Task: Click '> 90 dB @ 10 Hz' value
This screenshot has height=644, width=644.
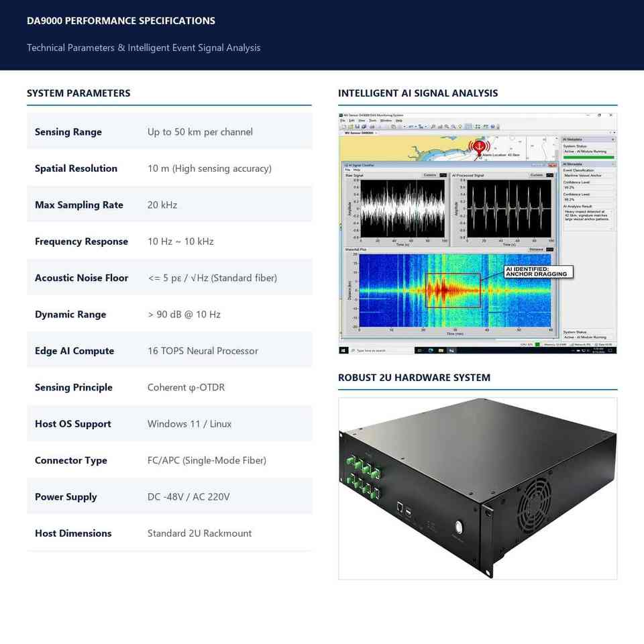Action: [184, 315]
